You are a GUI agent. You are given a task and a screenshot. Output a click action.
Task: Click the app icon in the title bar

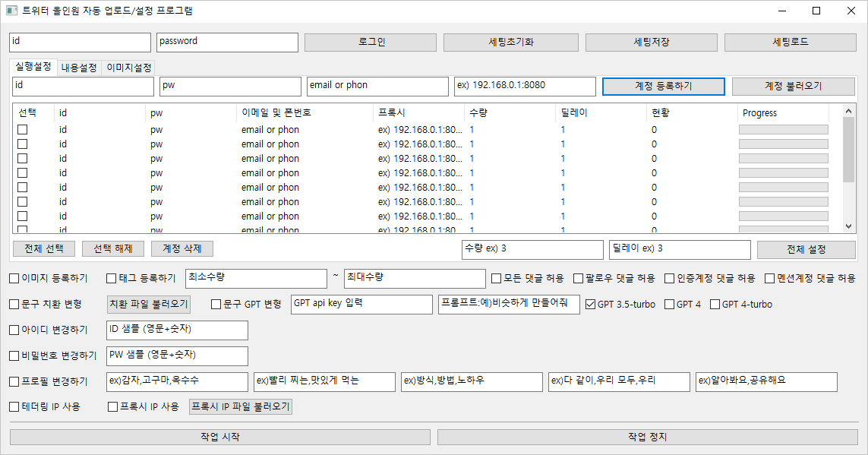point(11,11)
